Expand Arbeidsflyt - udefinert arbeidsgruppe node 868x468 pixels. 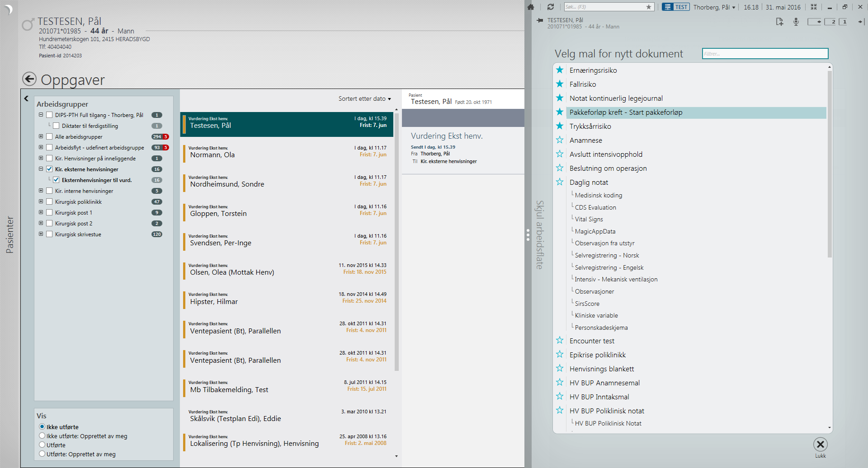coord(41,147)
